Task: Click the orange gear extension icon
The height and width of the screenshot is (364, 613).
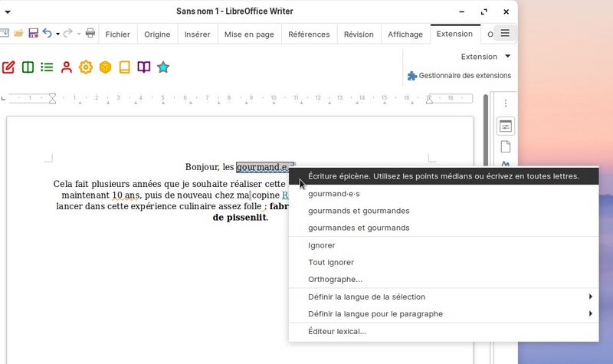Action: click(86, 67)
